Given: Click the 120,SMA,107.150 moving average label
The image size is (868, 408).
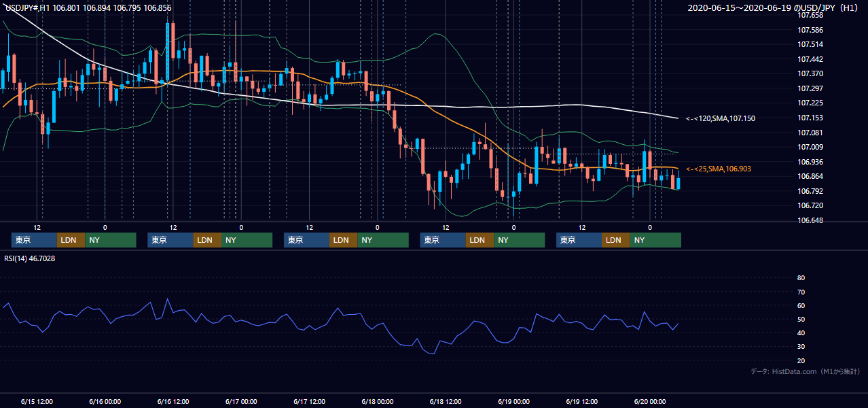Looking at the screenshot, I should tap(721, 118).
